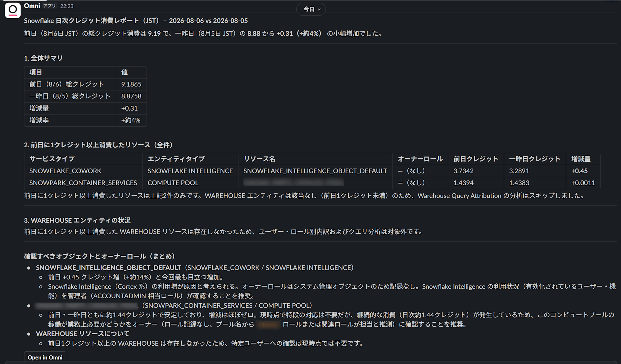The height and width of the screenshot is (364, 621).
Task: Click the heading 1. 全体サマリ
Action: pos(43,58)
